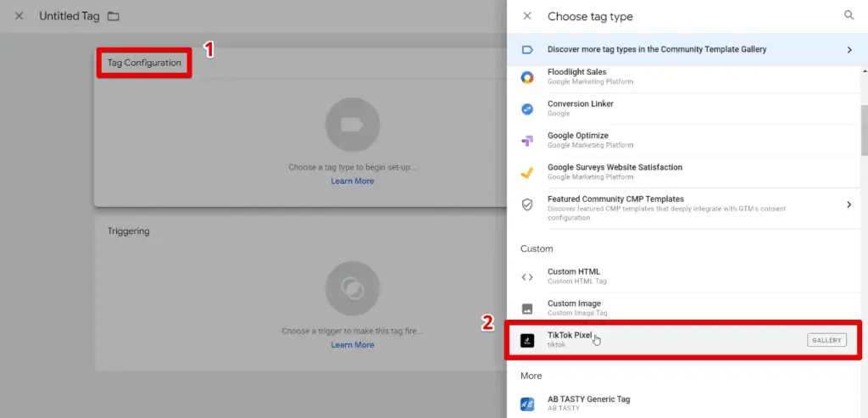Choose Conversion Linker tag type

[x=684, y=109]
